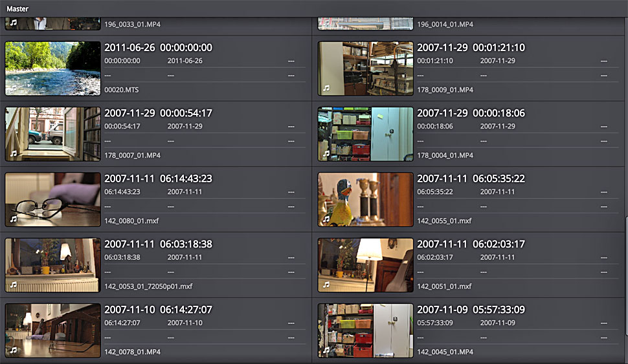The image size is (628, 364).
Task: Click the audio note icon on 142_0055_01.mxf thumbnail
Action: pos(326,219)
